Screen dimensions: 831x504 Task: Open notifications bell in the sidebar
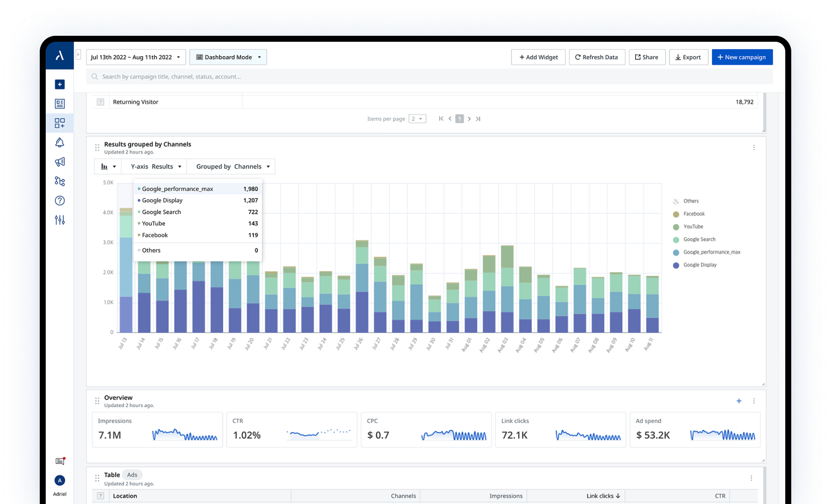click(x=60, y=143)
